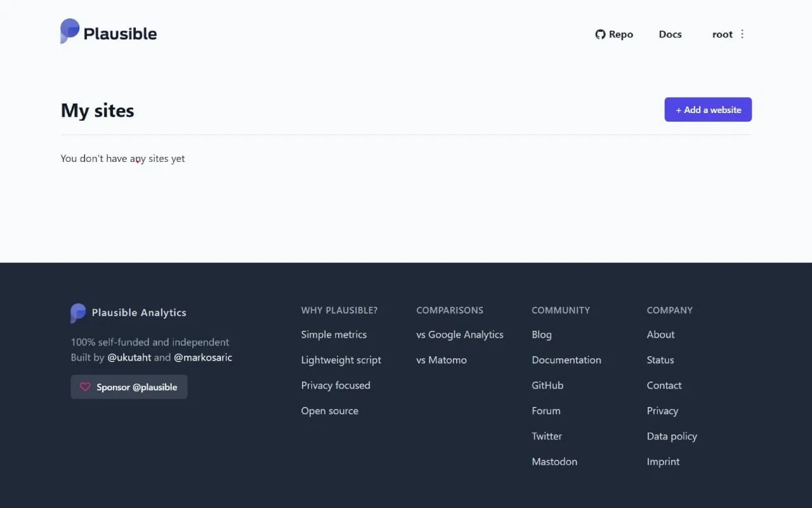Click the 'WHY PLAUSIBLE?' footer heading
This screenshot has width=812, height=508.
coord(339,311)
